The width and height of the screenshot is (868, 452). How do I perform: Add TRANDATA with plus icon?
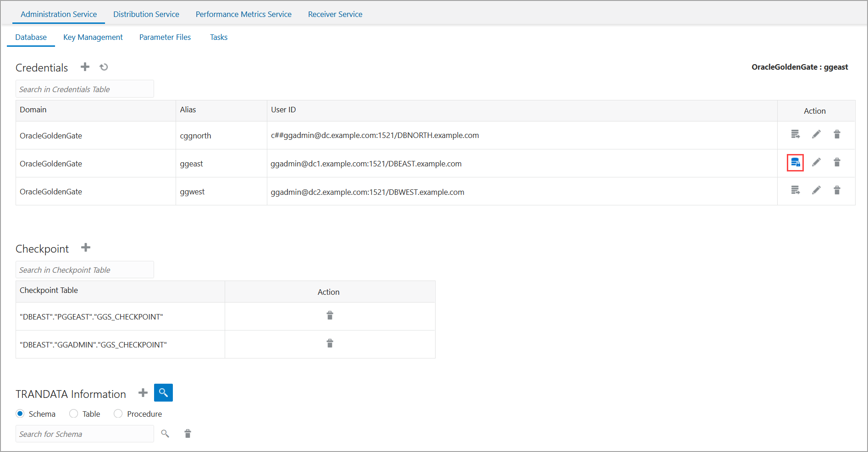coord(143,393)
